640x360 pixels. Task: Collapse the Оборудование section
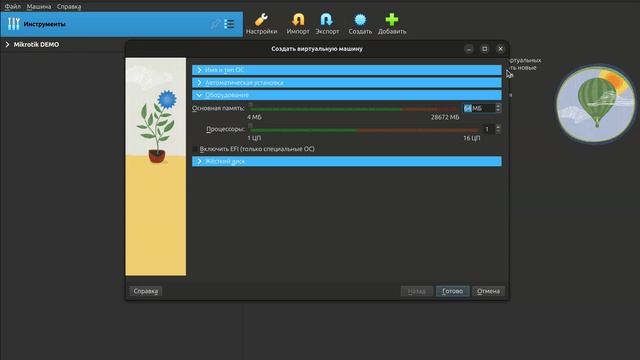point(347,95)
